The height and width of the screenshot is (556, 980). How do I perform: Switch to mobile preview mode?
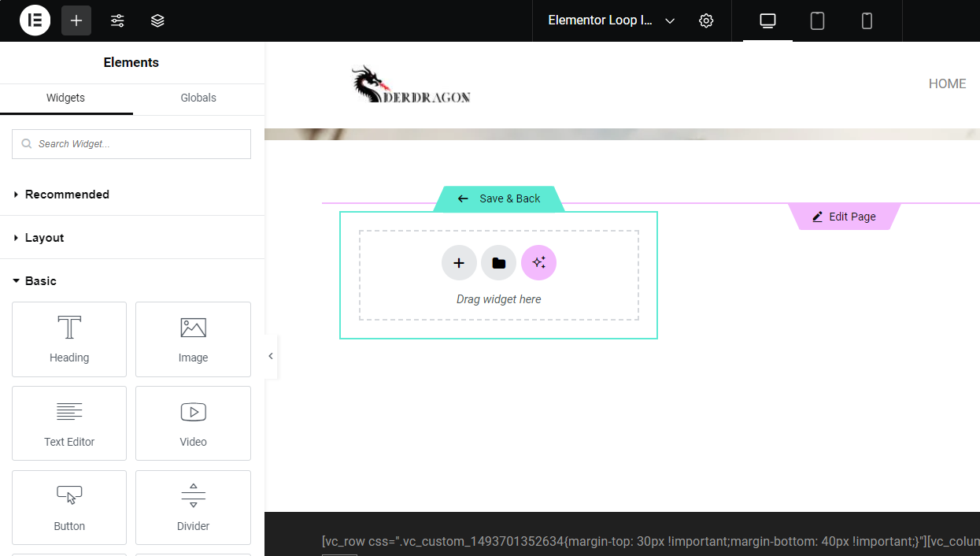tap(867, 20)
